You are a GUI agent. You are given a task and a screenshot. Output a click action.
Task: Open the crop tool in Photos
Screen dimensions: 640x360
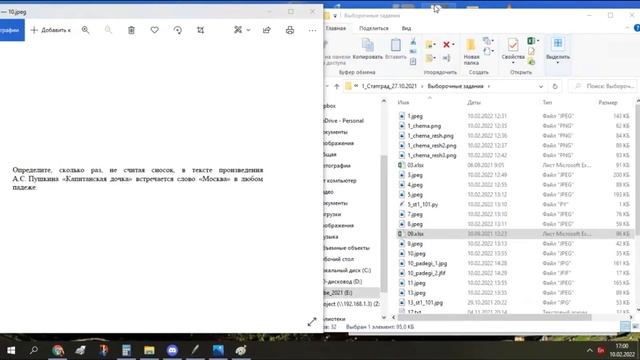click(200, 30)
